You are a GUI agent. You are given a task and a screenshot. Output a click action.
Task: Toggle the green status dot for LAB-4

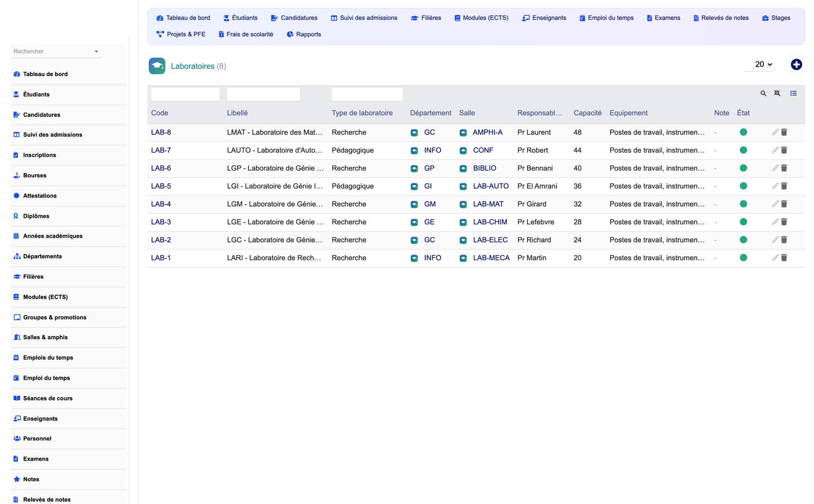(743, 204)
